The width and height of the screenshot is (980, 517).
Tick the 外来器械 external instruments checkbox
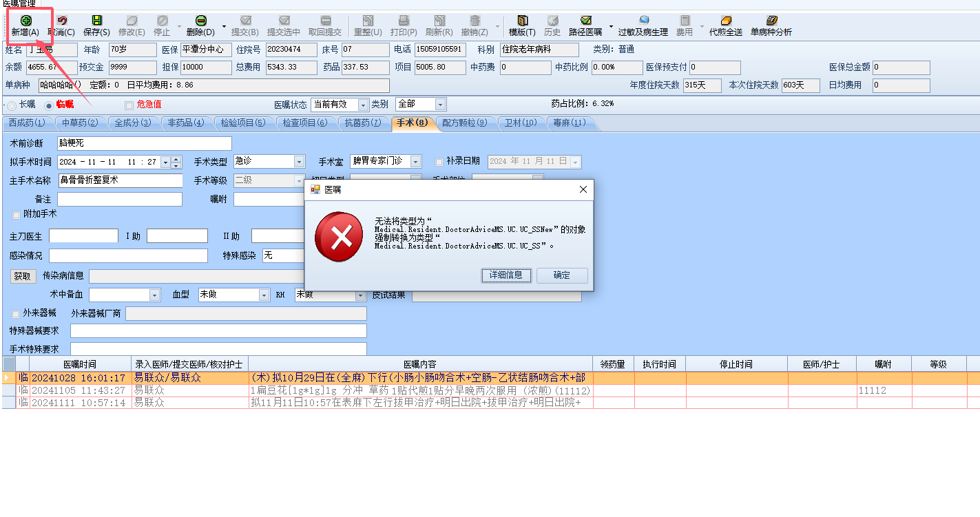click(16, 313)
